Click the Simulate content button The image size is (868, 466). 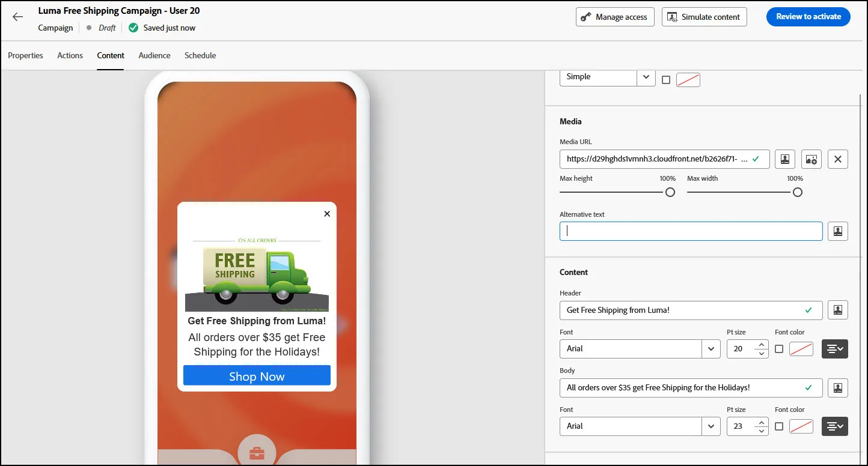tap(704, 17)
